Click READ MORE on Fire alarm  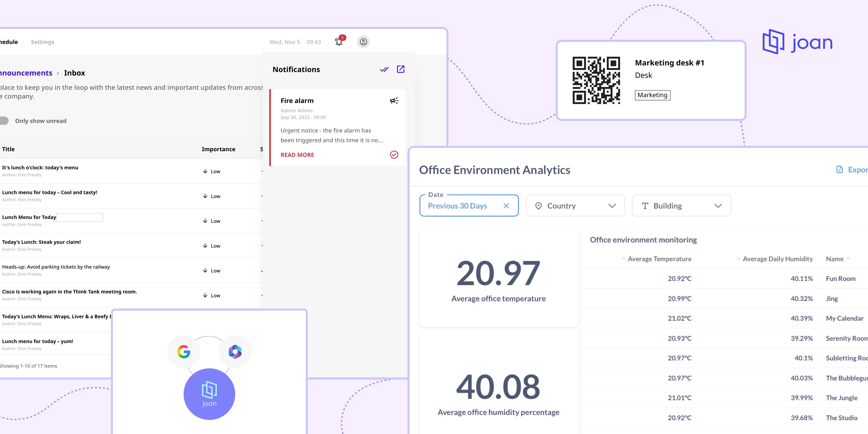(297, 155)
